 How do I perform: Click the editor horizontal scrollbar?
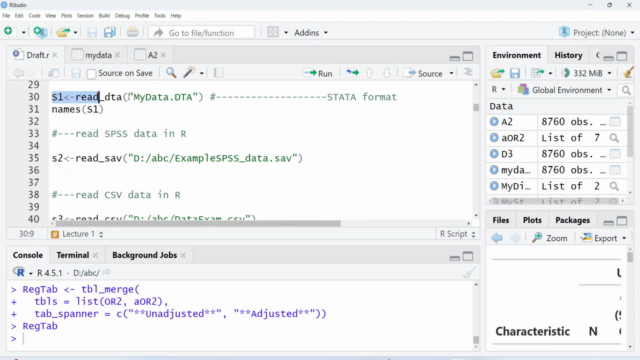tap(198, 223)
